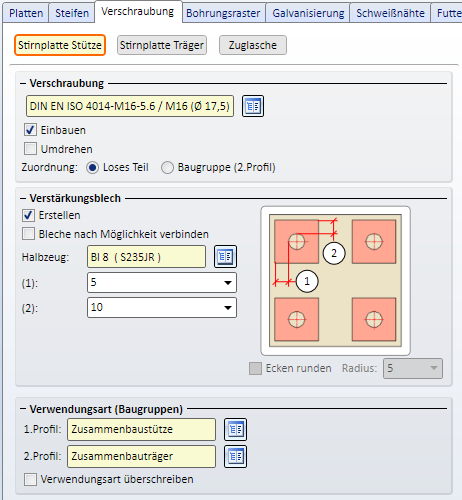Select Baugruppe (2.Profil) radio button

coord(167,167)
